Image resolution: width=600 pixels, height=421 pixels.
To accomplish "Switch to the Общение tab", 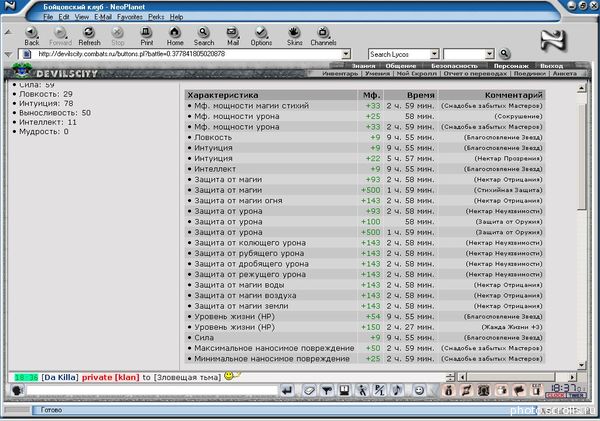I will (x=401, y=66).
